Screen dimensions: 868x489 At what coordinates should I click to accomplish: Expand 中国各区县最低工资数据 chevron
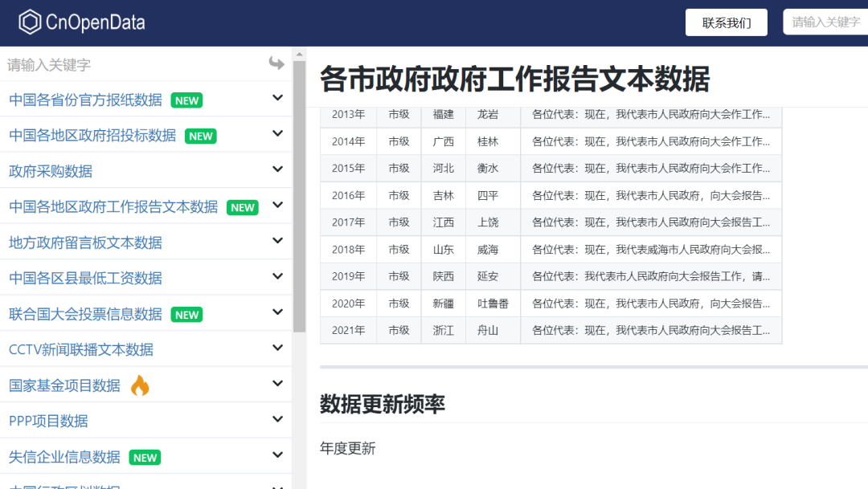point(278,276)
